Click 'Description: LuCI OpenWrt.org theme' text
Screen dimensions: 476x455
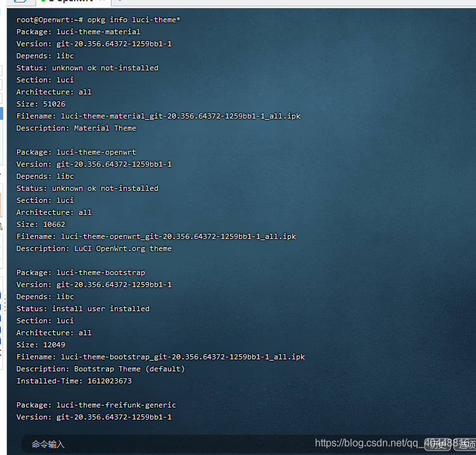coord(94,248)
